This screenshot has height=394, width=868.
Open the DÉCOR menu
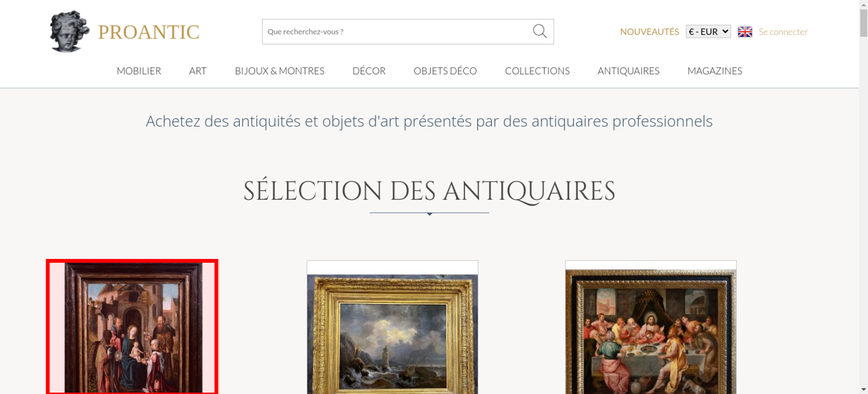point(369,71)
